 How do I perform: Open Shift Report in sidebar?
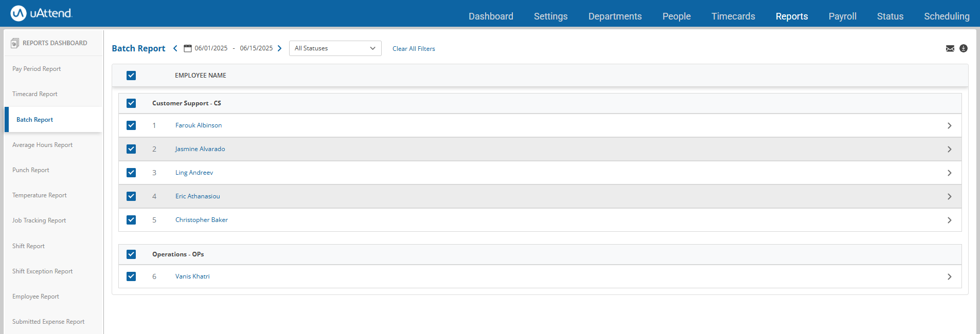pyautogui.click(x=28, y=246)
